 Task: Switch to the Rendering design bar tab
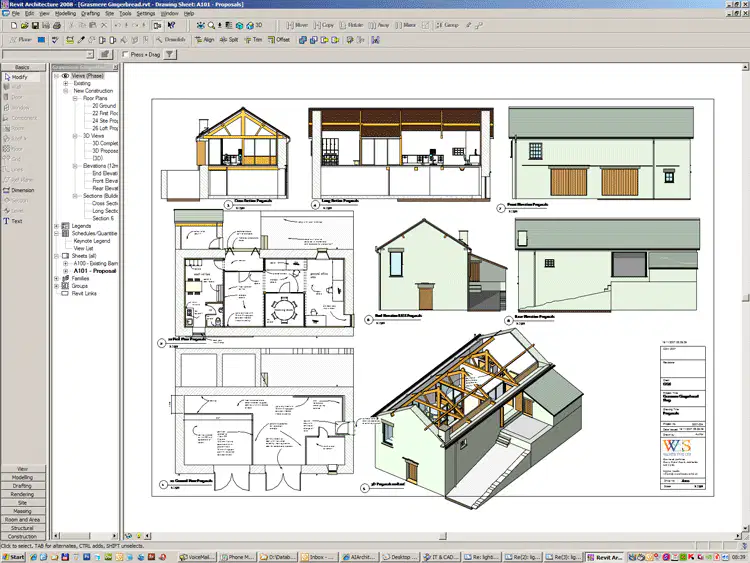coord(23,494)
